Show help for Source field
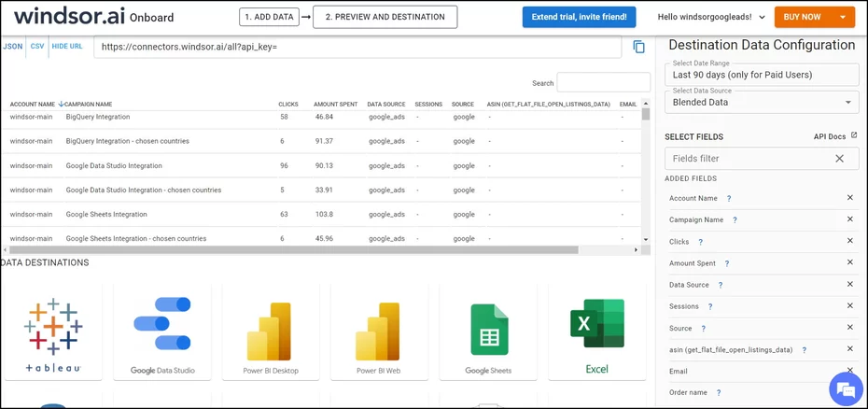Viewport: 868px width, 409px height. [x=703, y=329]
